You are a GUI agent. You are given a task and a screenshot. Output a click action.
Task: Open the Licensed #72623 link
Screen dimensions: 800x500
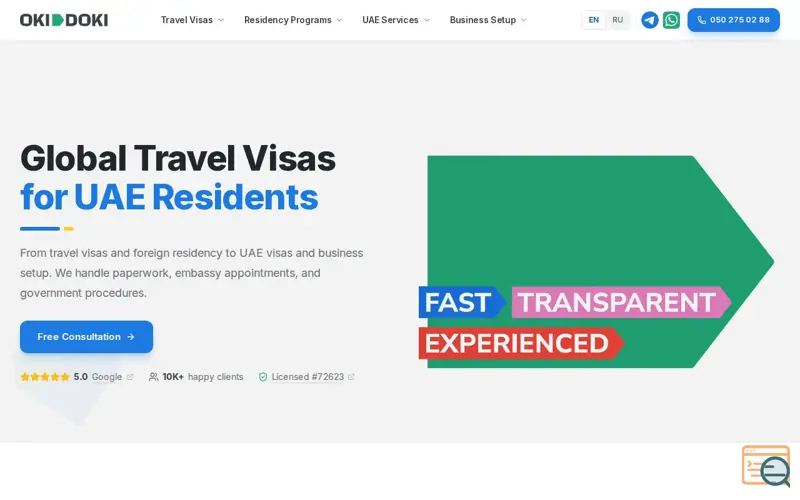[x=308, y=377]
